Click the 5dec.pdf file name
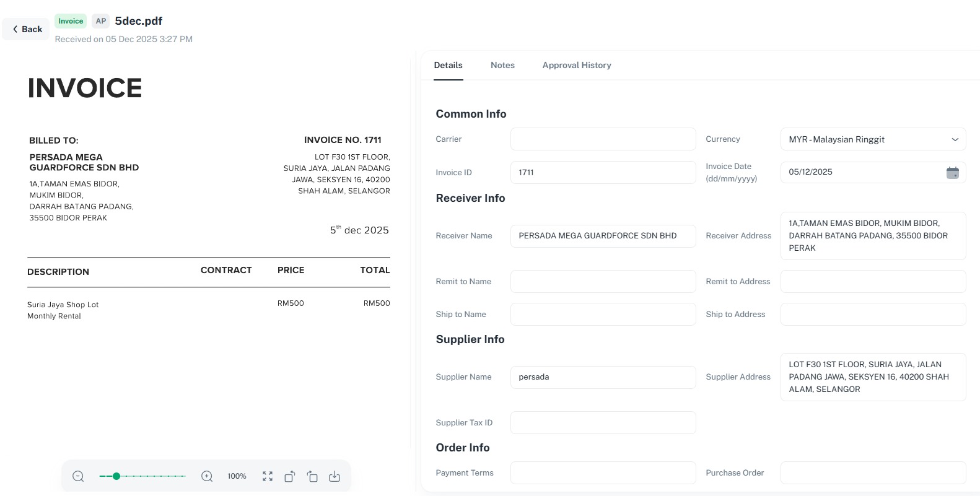 coord(139,21)
